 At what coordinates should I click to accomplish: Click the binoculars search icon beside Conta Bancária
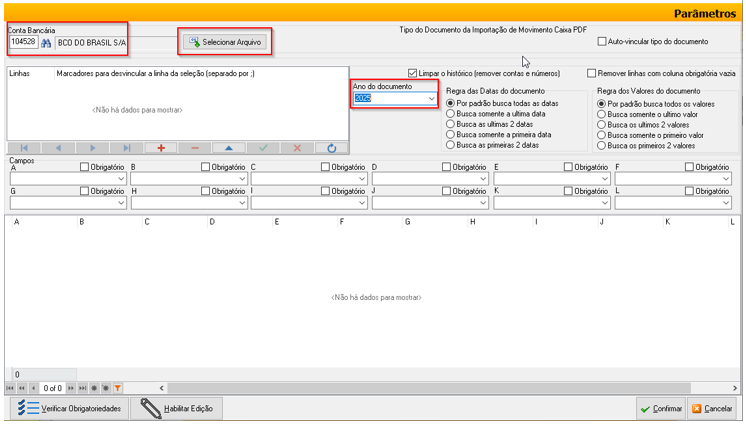pos(45,43)
